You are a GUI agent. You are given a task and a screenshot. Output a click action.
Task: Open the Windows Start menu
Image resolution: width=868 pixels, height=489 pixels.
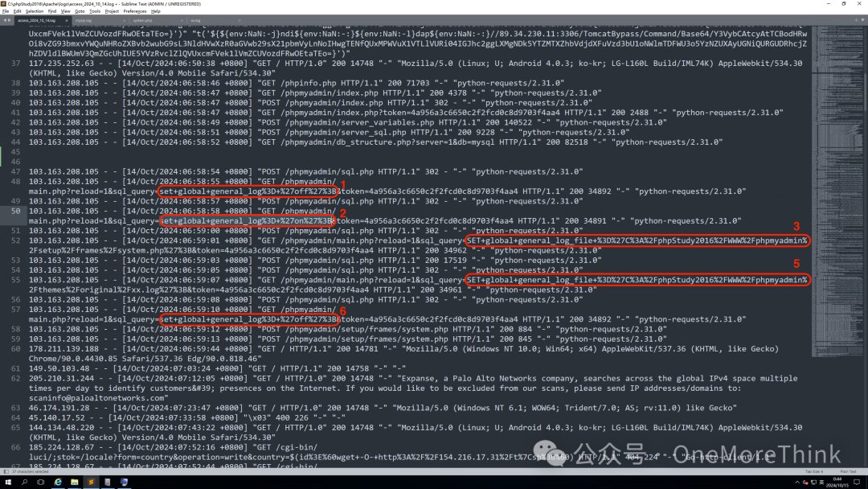8,483
